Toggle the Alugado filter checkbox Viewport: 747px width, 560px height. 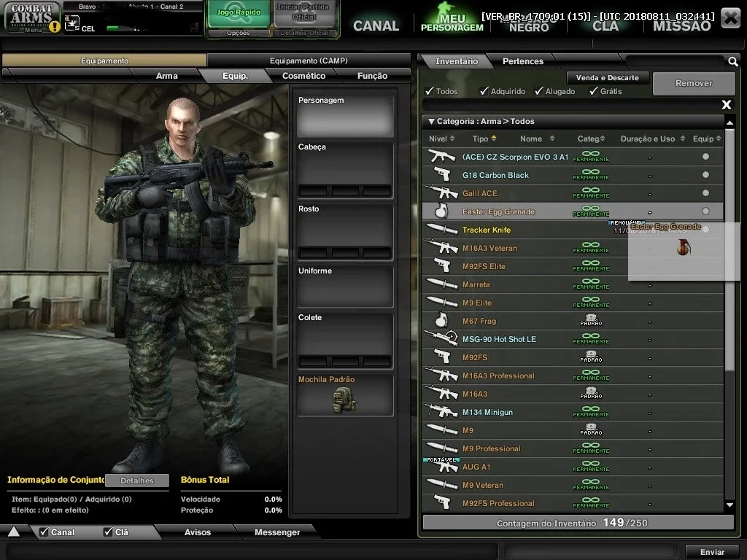pos(539,91)
